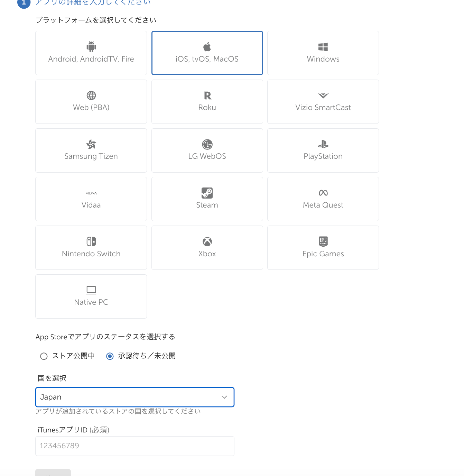Pick the PlayStation platform label

click(x=323, y=156)
